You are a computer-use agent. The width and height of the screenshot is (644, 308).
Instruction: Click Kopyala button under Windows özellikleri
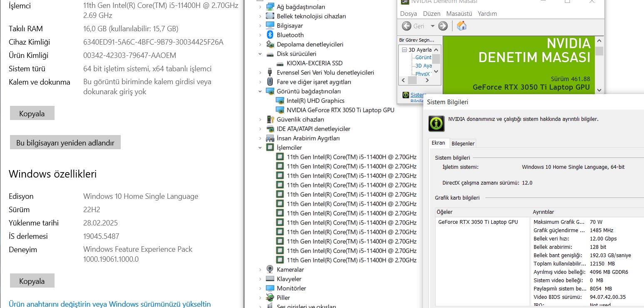[32, 281]
